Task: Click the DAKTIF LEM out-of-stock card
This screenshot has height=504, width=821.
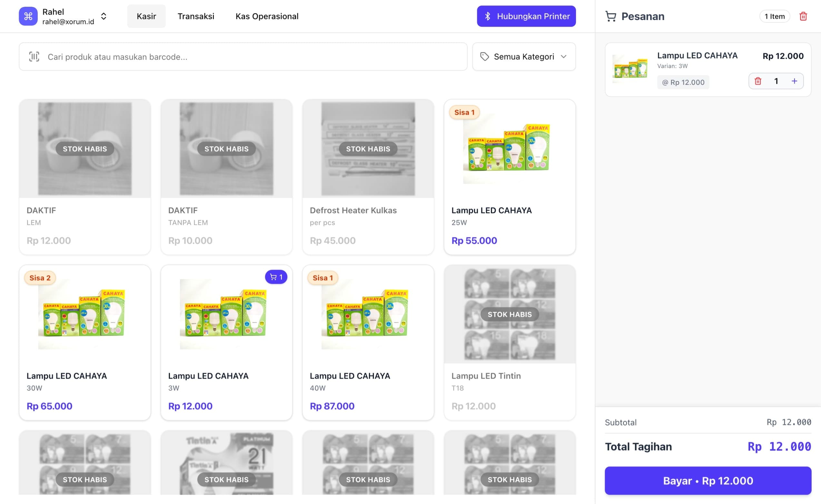Action: pyautogui.click(x=85, y=177)
